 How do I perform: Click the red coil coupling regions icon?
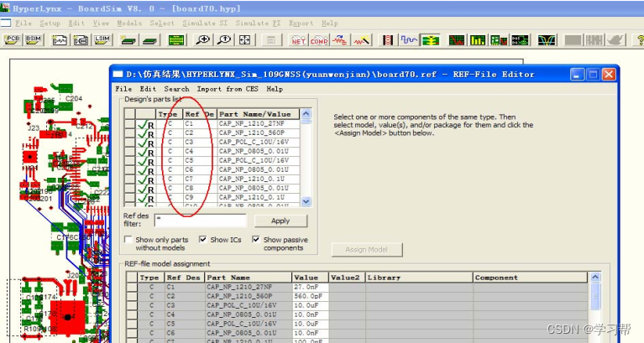pos(388,39)
